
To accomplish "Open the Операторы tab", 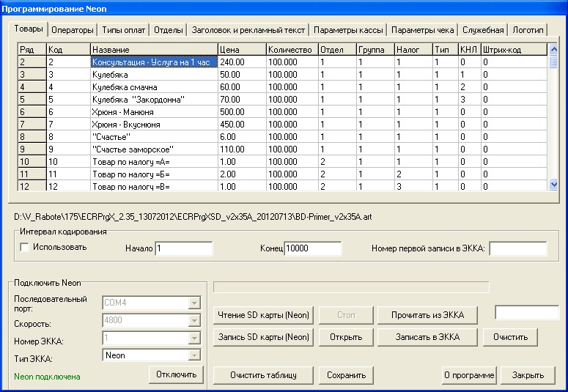I will [x=72, y=30].
